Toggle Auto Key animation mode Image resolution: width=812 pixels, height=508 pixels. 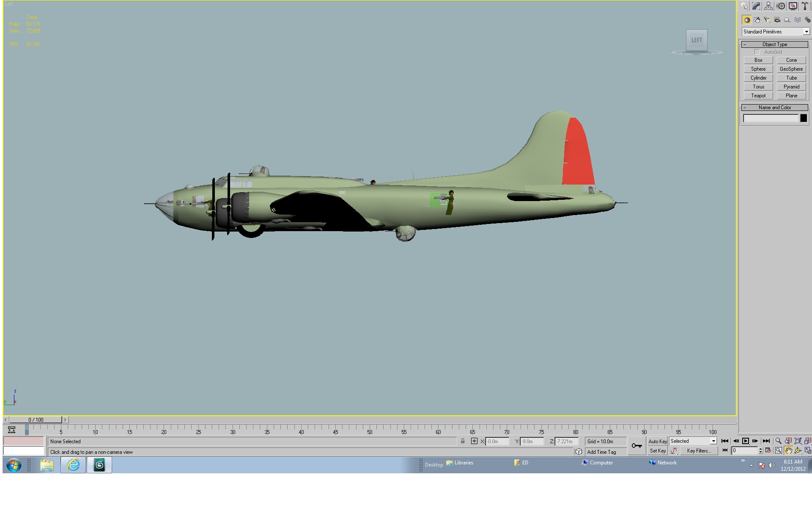click(x=657, y=441)
